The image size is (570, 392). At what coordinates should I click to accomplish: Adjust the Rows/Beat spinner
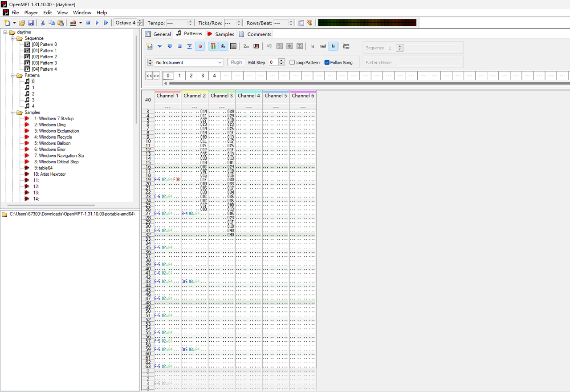(291, 23)
